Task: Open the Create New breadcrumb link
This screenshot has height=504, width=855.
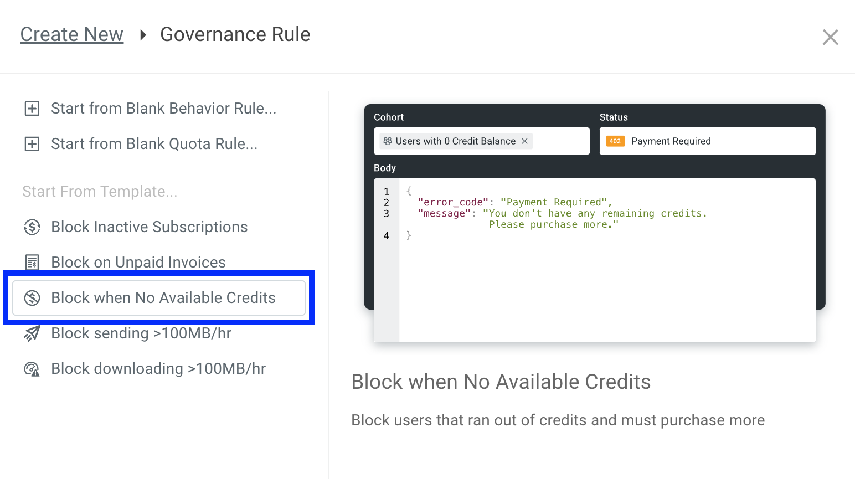Action: point(71,34)
